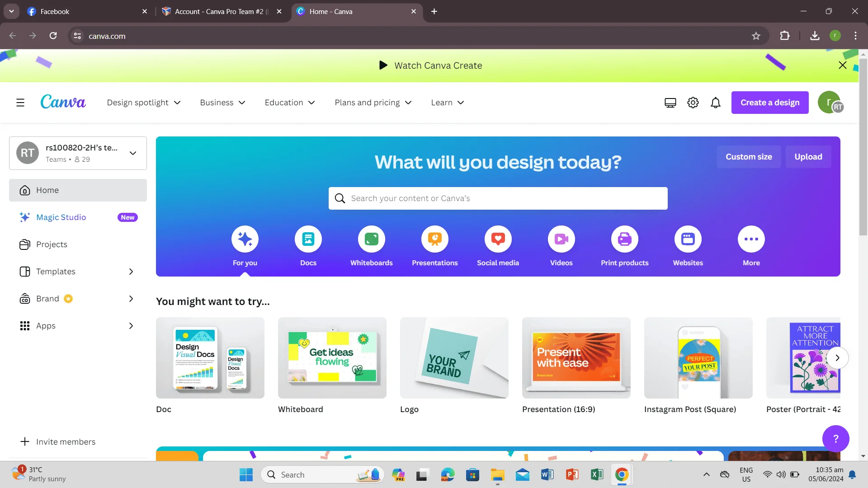Screen dimensions: 868x488
Task: Expand the Apps submenu arrow
Action: pos(131,326)
